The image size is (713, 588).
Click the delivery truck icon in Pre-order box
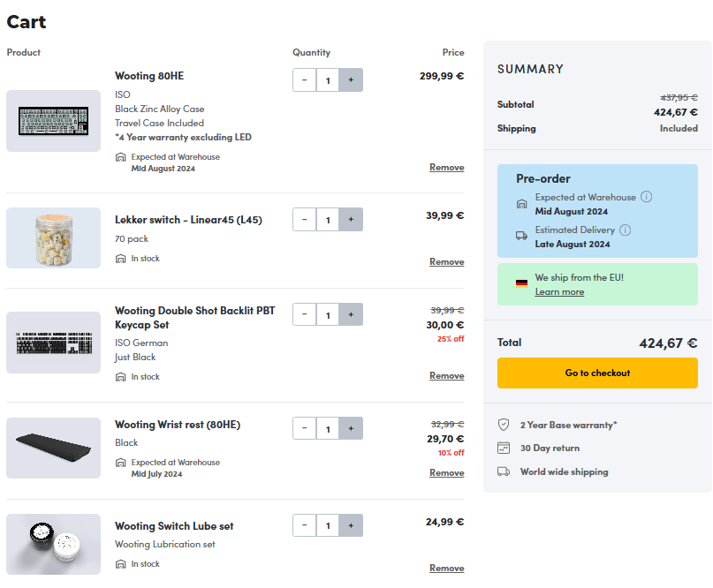click(521, 236)
